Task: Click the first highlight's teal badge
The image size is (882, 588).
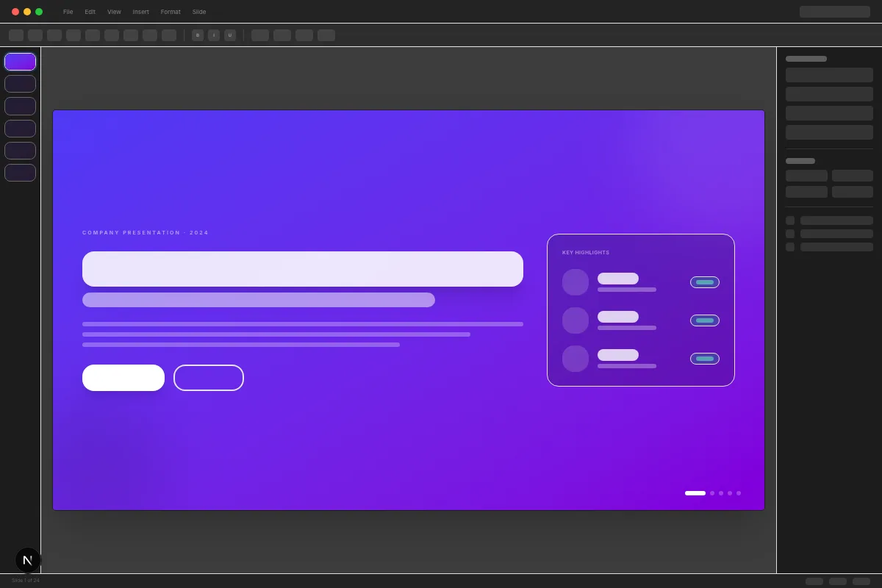Action: point(705,282)
